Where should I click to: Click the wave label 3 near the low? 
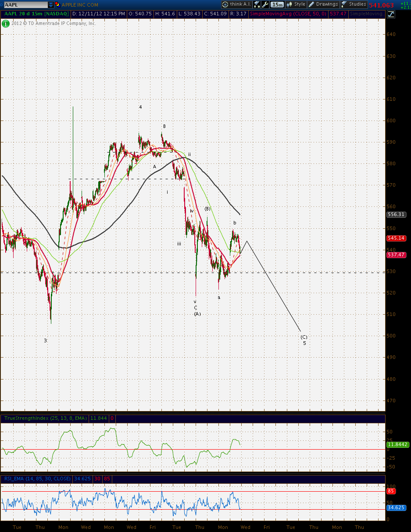(x=45, y=340)
